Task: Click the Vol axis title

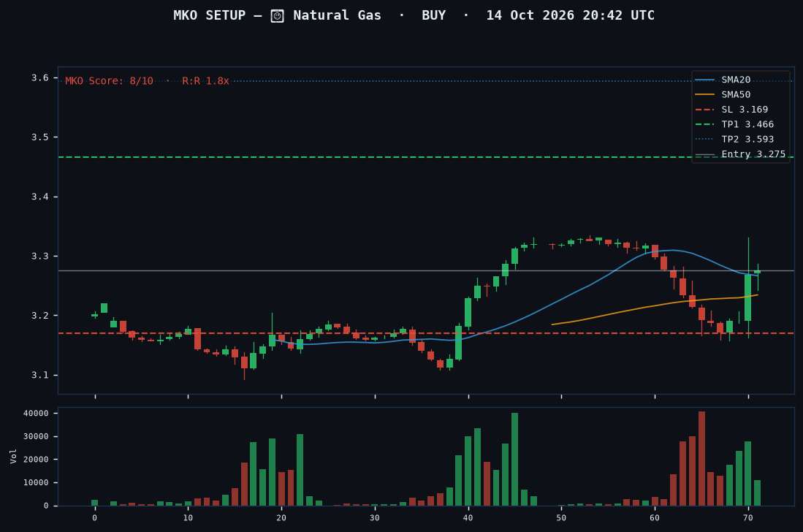Action: point(13,456)
